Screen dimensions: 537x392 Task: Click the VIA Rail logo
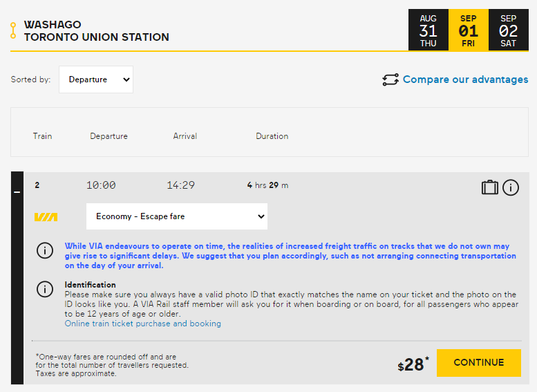46,216
